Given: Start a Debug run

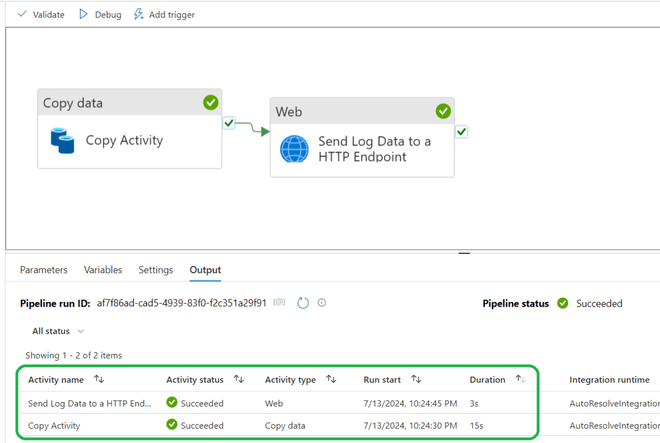Looking at the screenshot, I should tap(99, 15).
